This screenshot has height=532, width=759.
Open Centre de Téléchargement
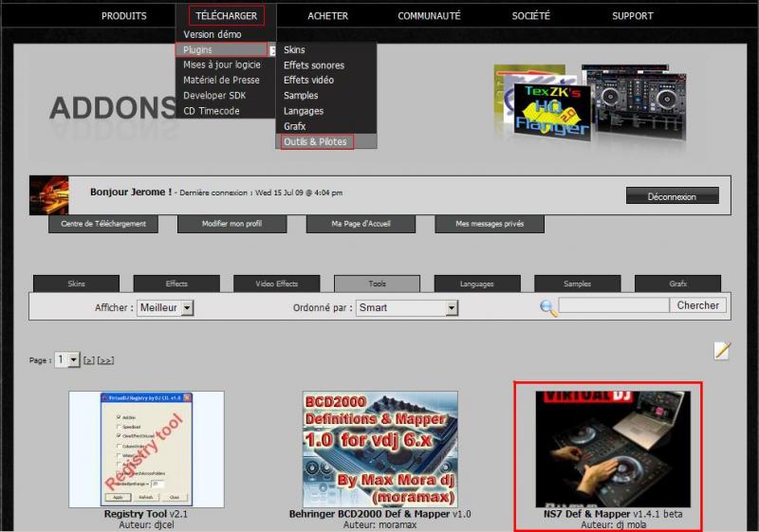(103, 224)
